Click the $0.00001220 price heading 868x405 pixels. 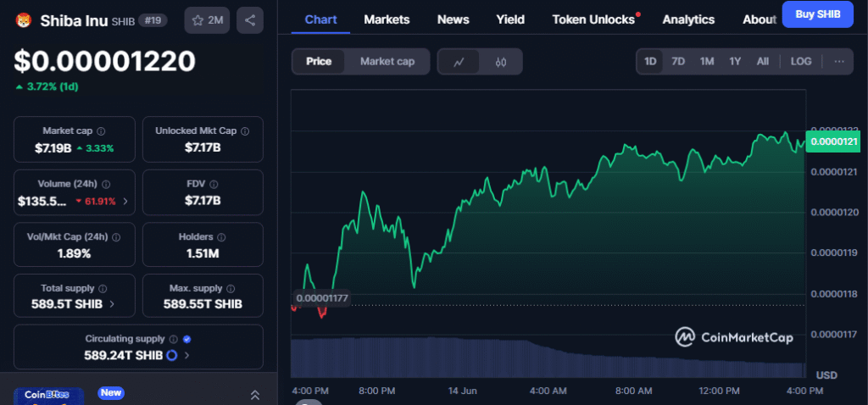104,61
